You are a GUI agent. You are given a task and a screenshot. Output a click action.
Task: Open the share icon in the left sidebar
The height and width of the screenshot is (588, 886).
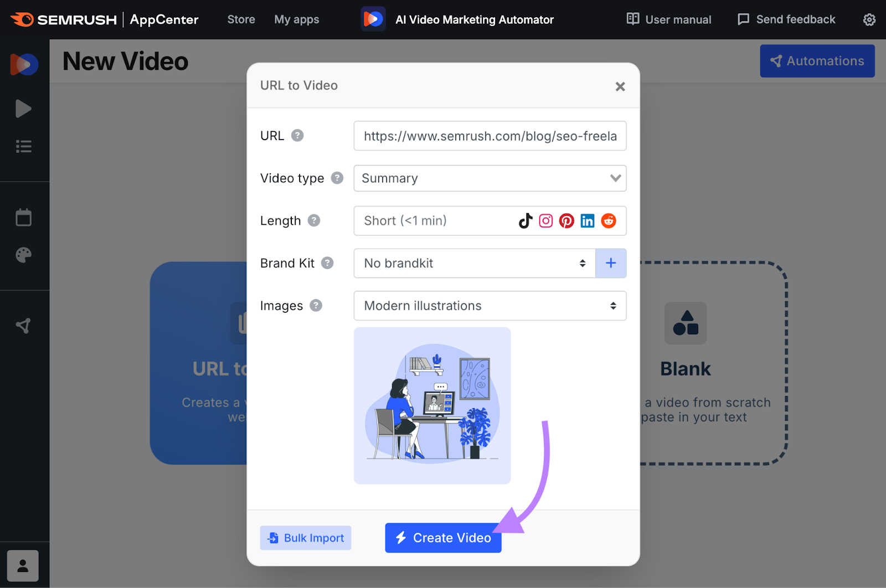tap(23, 326)
